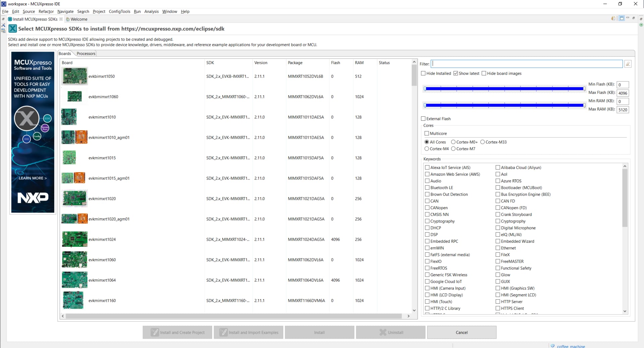Toggle the Show latest checkbox
The width and height of the screenshot is (644, 348).
pyautogui.click(x=455, y=73)
